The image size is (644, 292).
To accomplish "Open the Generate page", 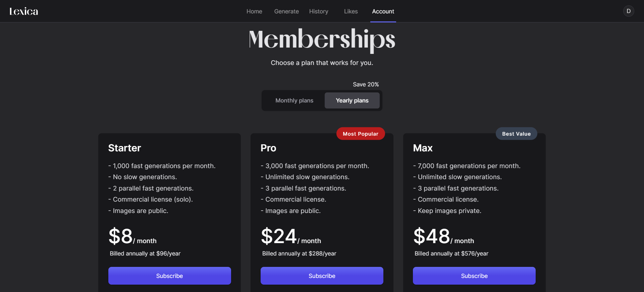I will (286, 11).
